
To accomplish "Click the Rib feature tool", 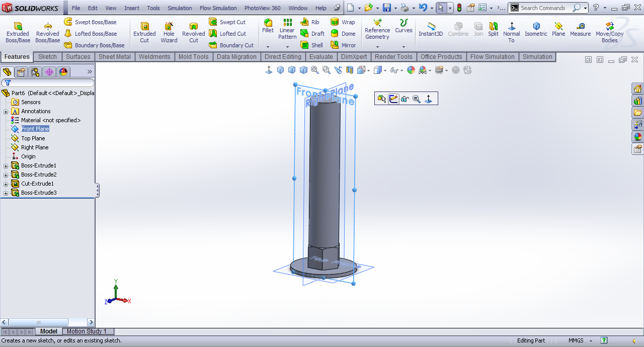I will (x=310, y=22).
